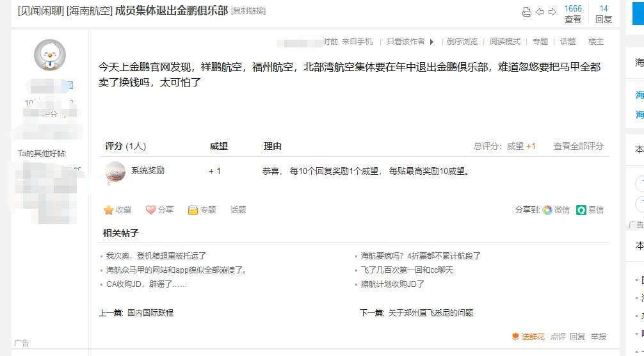644x356 pixels.
Task: Click the 送鲜花 flower icon
Action: (516, 337)
